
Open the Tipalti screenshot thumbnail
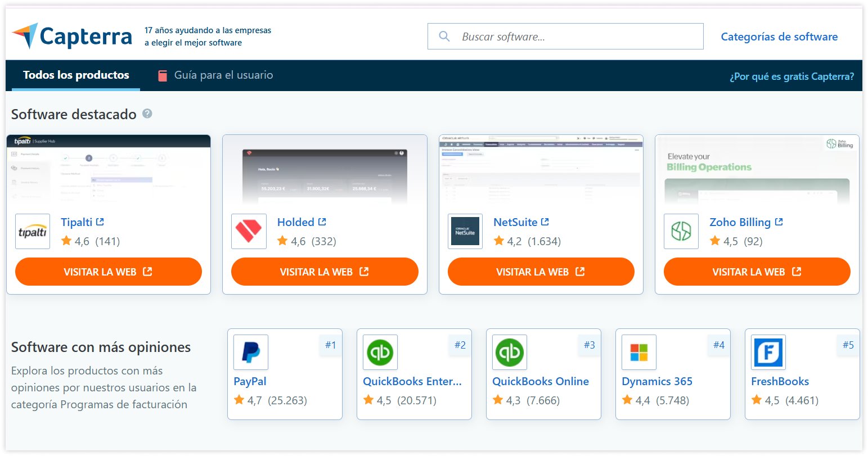click(x=109, y=169)
